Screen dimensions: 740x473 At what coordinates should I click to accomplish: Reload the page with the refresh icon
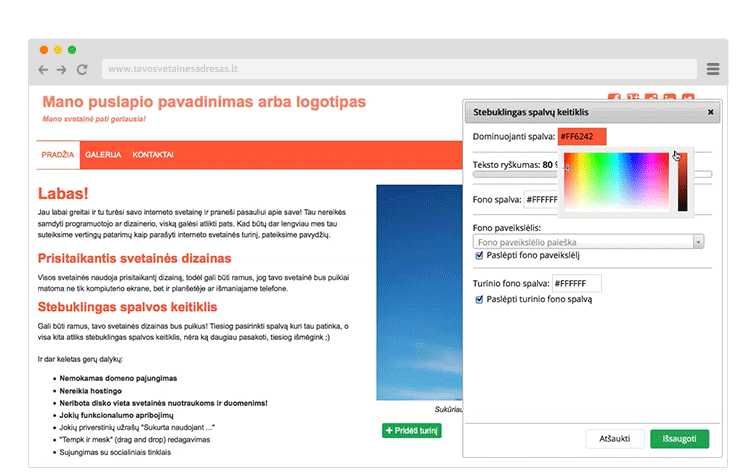tap(82, 69)
